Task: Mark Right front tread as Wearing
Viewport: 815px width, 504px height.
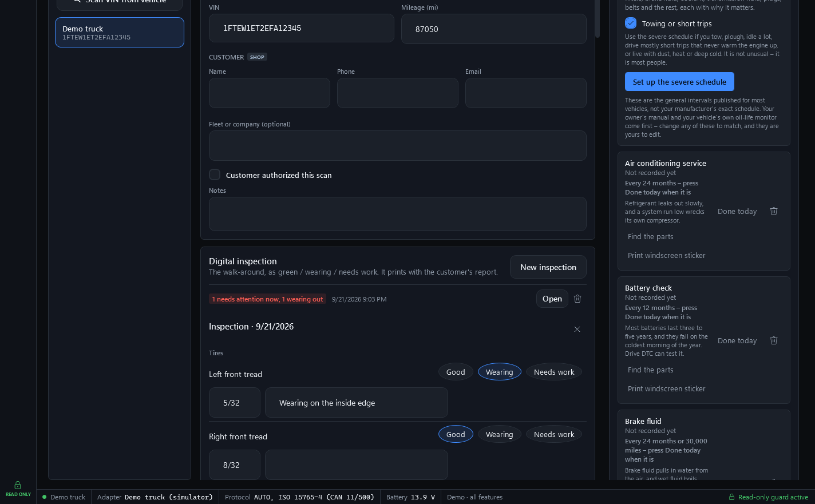Action: click(x=500, y=434)
